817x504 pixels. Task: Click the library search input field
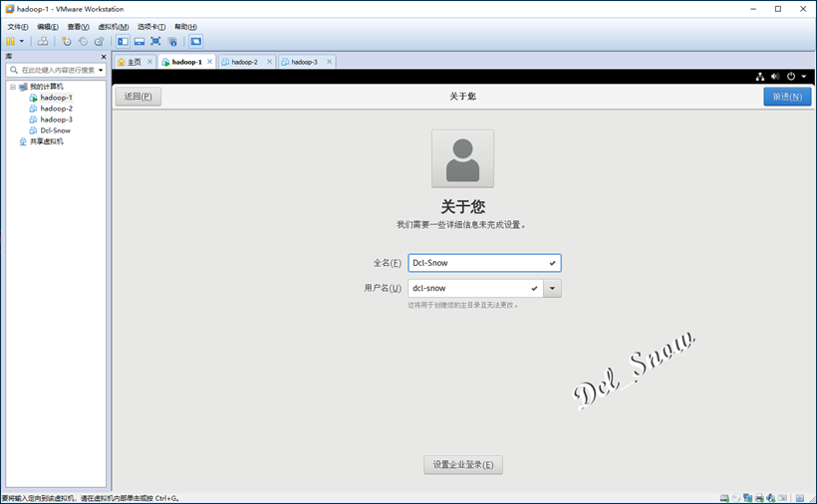(57, 70)
